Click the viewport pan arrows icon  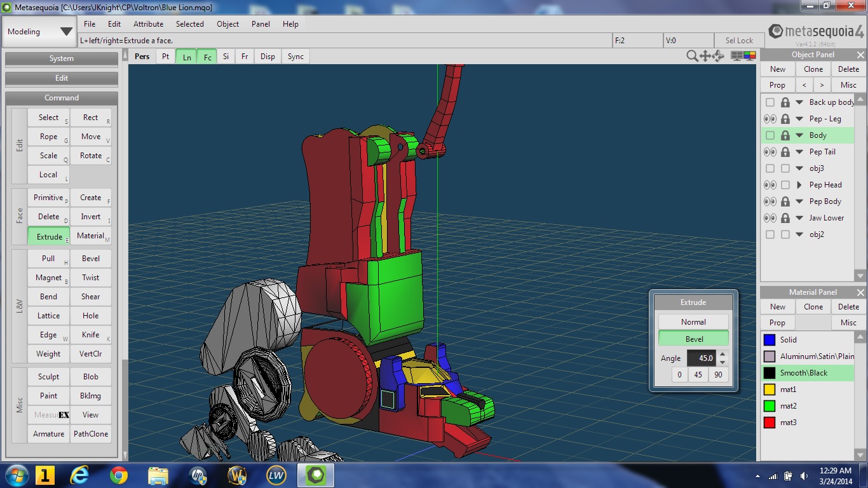pyautogui.click(x=705, y=56)
